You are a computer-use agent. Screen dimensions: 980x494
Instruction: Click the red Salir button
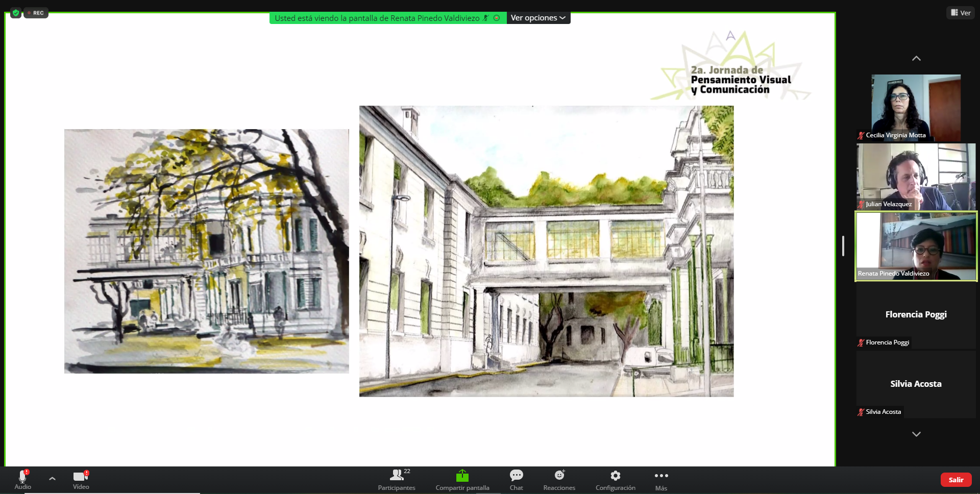956,480
